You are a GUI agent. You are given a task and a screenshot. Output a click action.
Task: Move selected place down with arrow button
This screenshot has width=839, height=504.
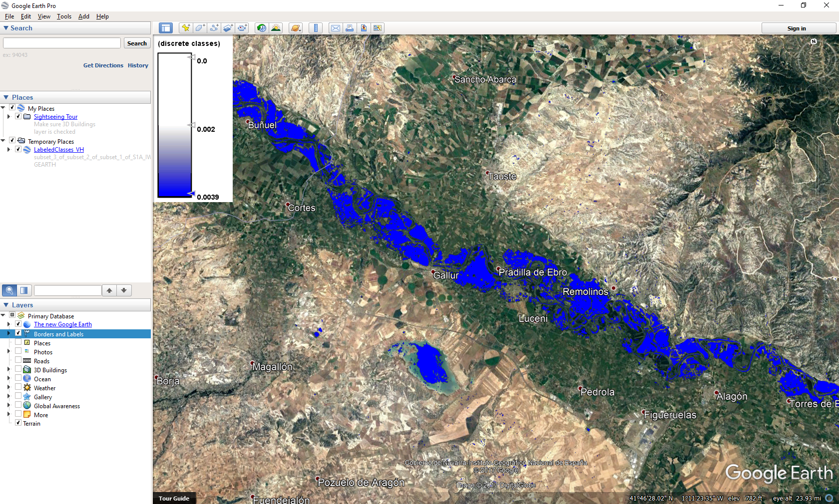[x=124, y=290]
